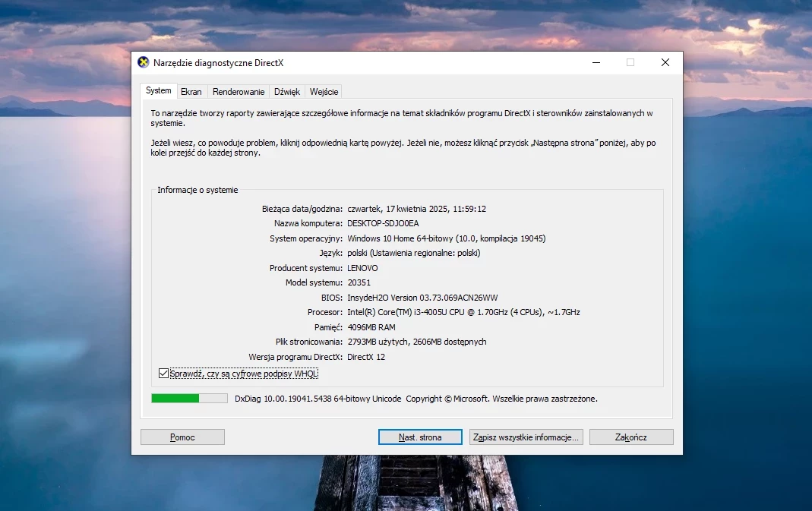The width and height of the screenshot is (812, 511).
Task: Click the language value polski
Action: click(x=414, y=253)
